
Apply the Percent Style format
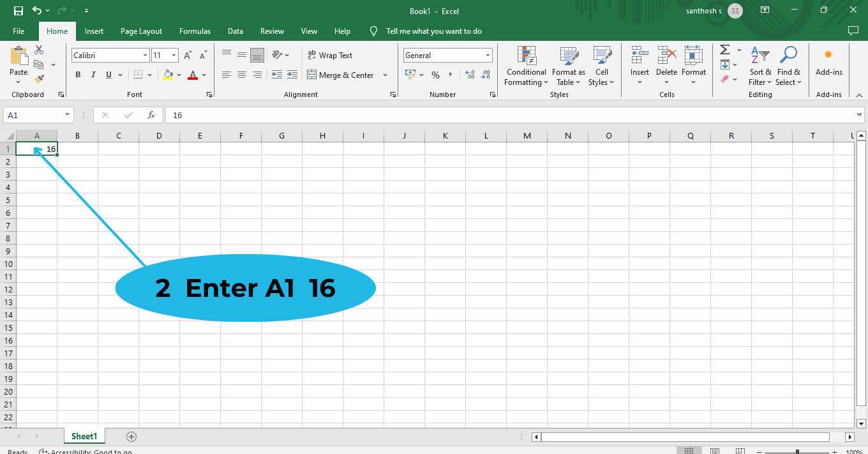click(x=435, y=75)
